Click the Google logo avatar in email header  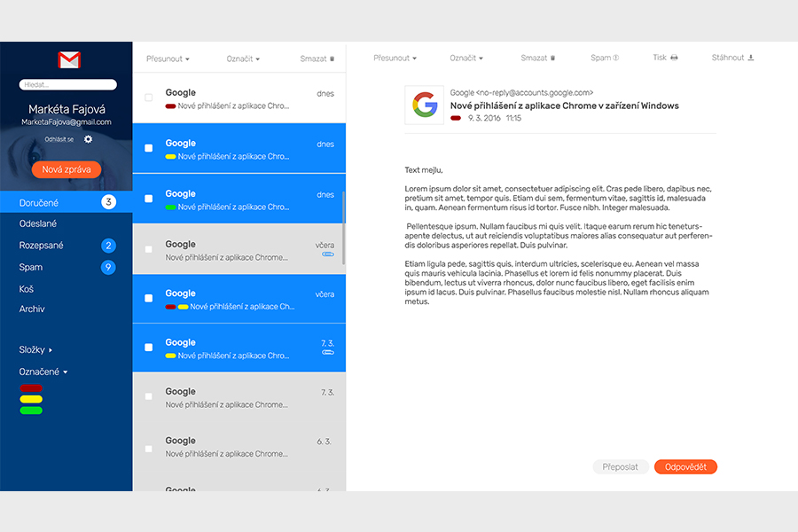point(424,106)
